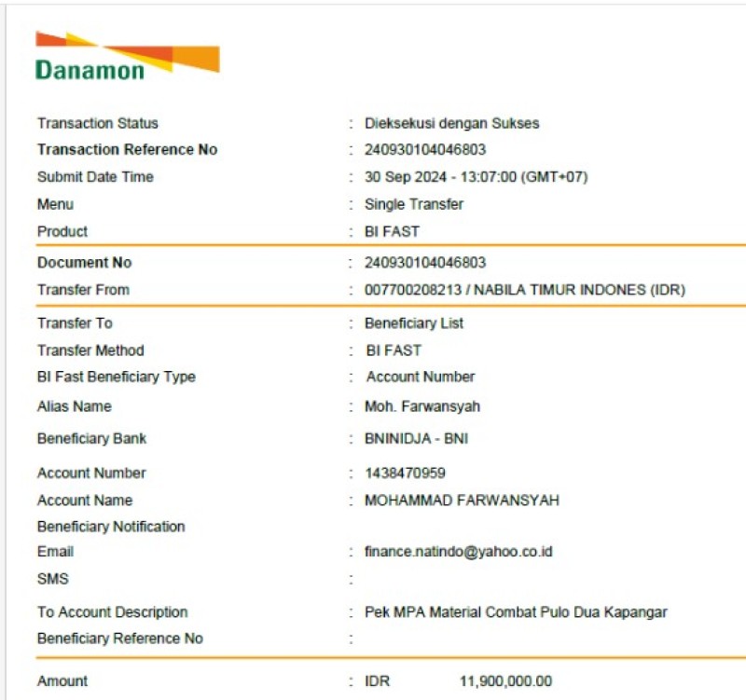Screen dimensions: 746x700
Task: Click the To Account Description label
Action: pos(112,612)
